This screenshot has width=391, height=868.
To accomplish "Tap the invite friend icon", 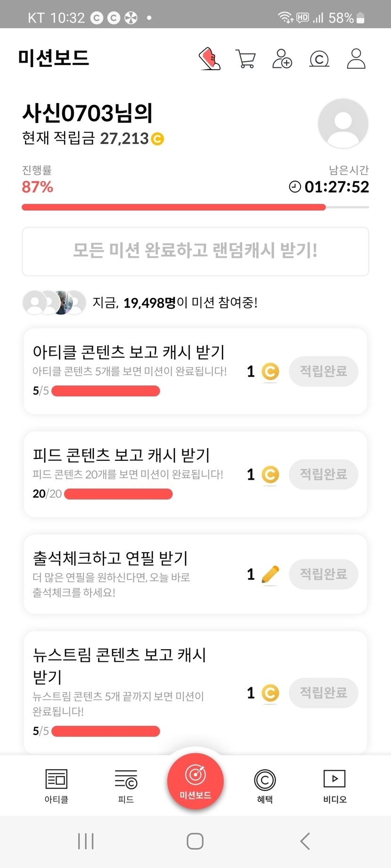I will pyautogui.click(x=282, y=59).
